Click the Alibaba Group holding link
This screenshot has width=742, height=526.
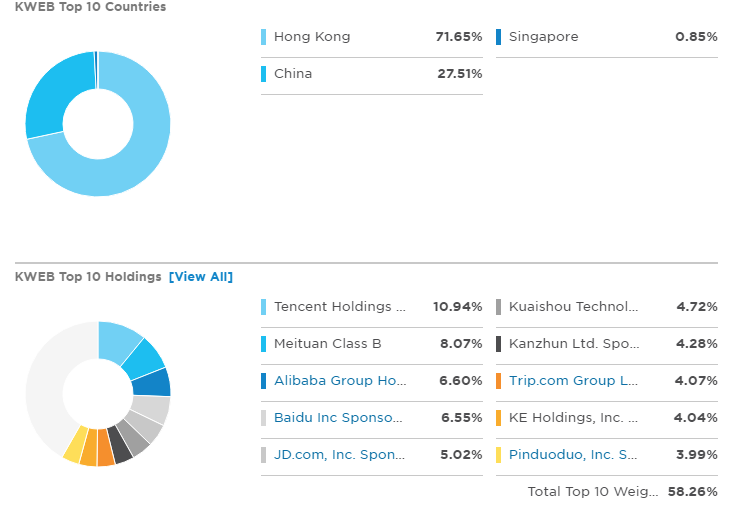338,381
